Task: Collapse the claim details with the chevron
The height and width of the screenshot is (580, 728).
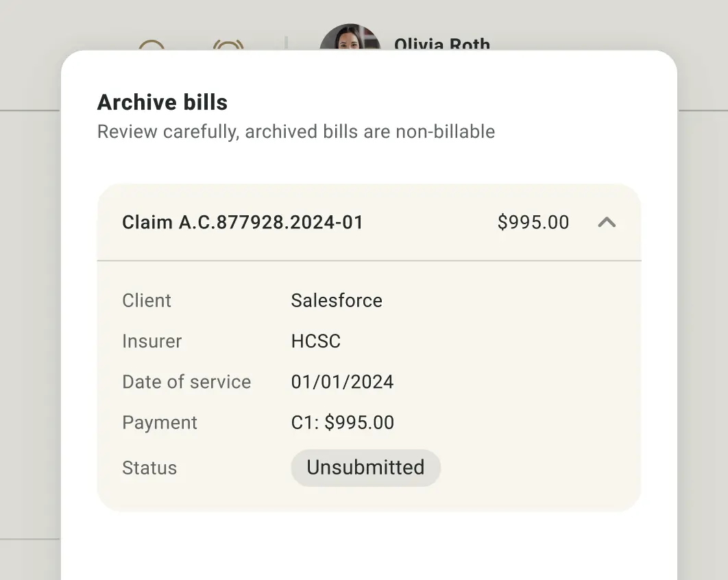Action: (x=607, y=222)
